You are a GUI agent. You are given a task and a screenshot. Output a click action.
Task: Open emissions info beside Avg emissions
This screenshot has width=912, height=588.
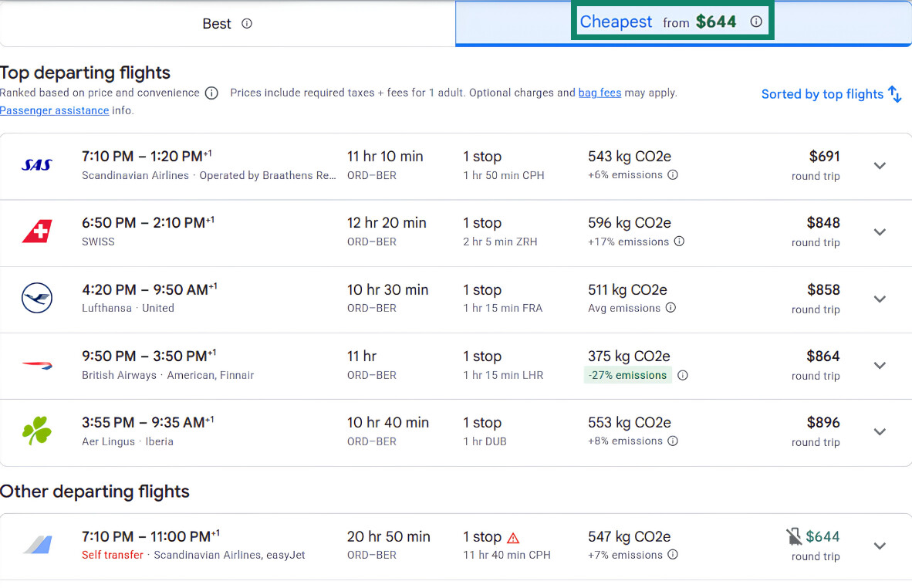pos(670,308)
